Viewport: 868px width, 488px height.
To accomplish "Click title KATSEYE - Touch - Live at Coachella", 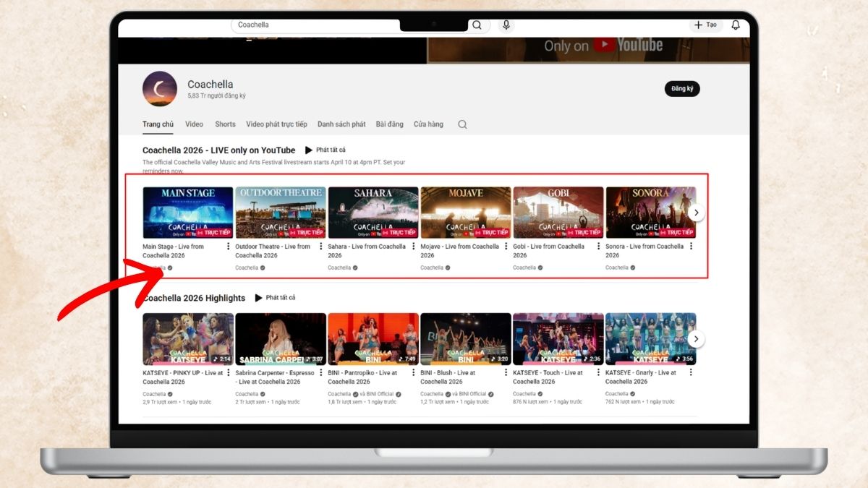I will click(548, 377).
